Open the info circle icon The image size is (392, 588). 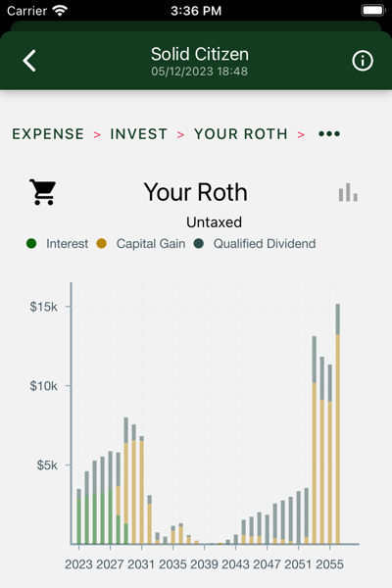coord(363,61)
